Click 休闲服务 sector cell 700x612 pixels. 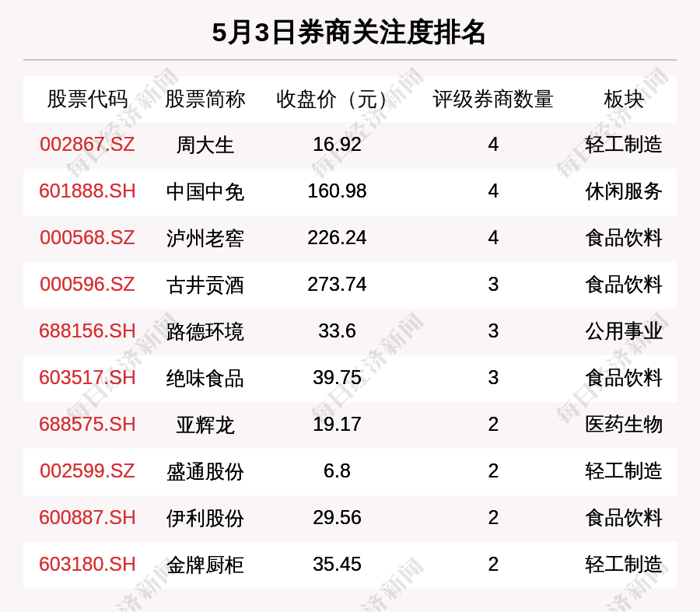624,192
